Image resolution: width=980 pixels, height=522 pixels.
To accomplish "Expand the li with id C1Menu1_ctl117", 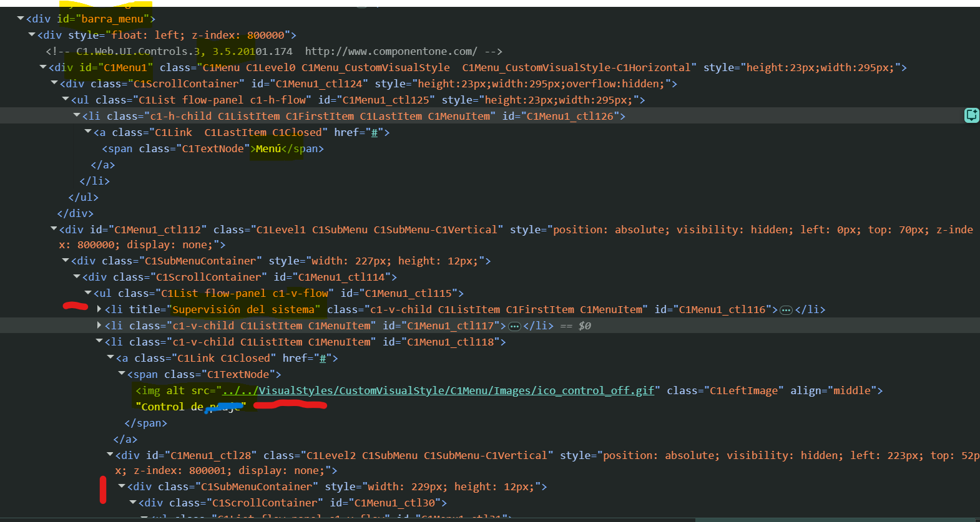I will coord(99,326).
